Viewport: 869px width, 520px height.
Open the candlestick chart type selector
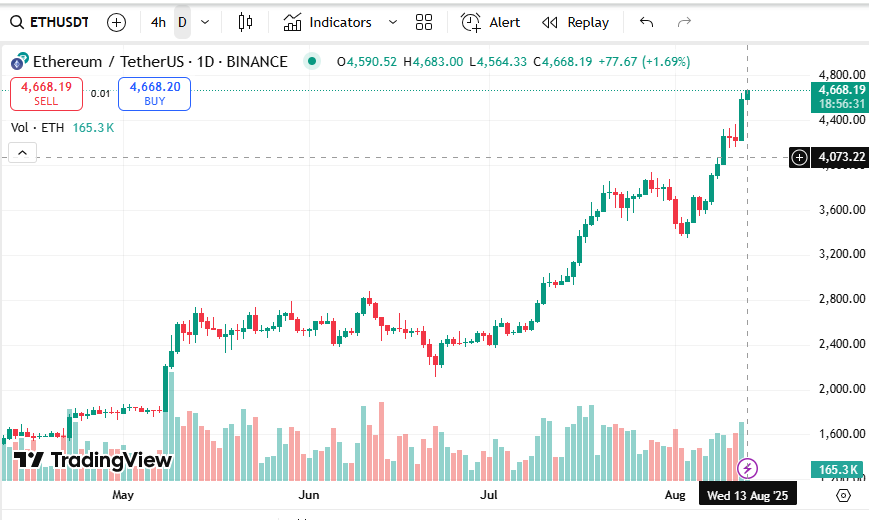point(246,22)
